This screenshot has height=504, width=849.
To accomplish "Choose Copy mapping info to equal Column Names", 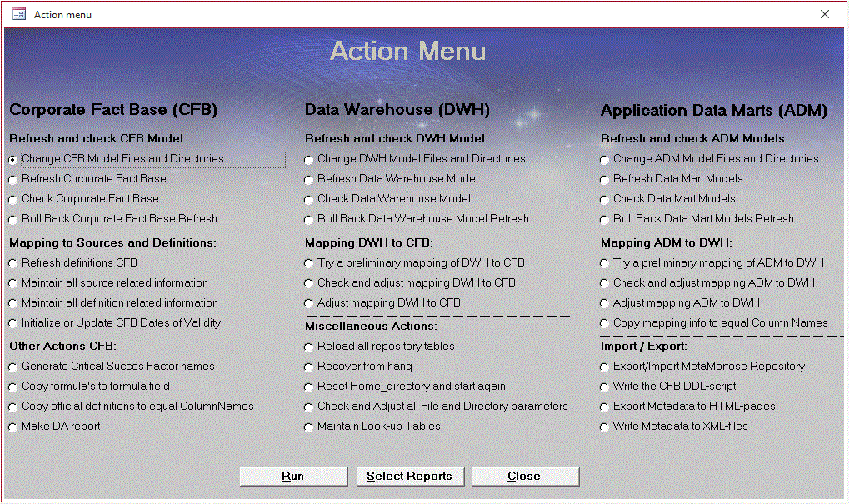I will (605, 323).
